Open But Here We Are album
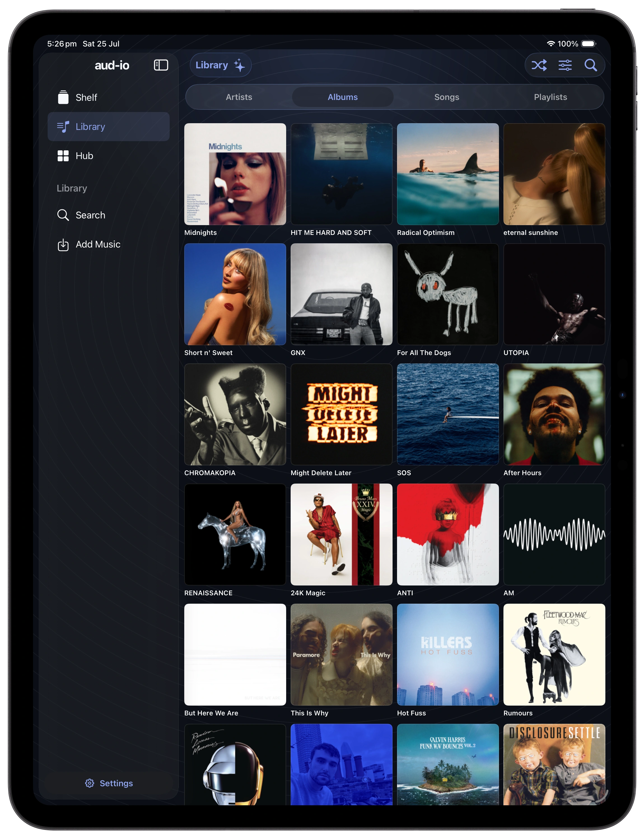 pyautogui.click(x=235, y=654)
